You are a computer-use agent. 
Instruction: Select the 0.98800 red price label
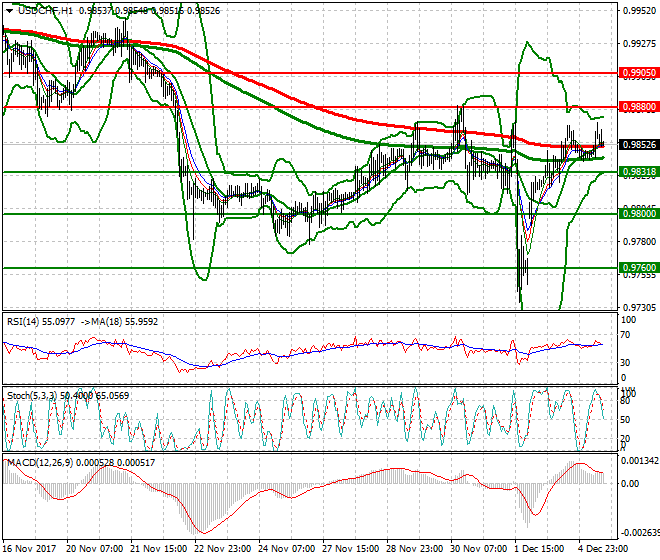pyautogui.click(x=637, y=106)
